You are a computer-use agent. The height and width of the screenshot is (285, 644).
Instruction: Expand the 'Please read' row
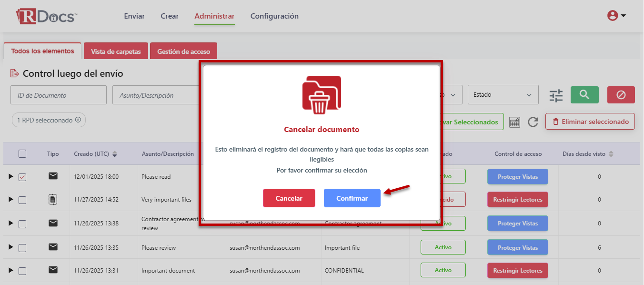(x=10, y=176)
